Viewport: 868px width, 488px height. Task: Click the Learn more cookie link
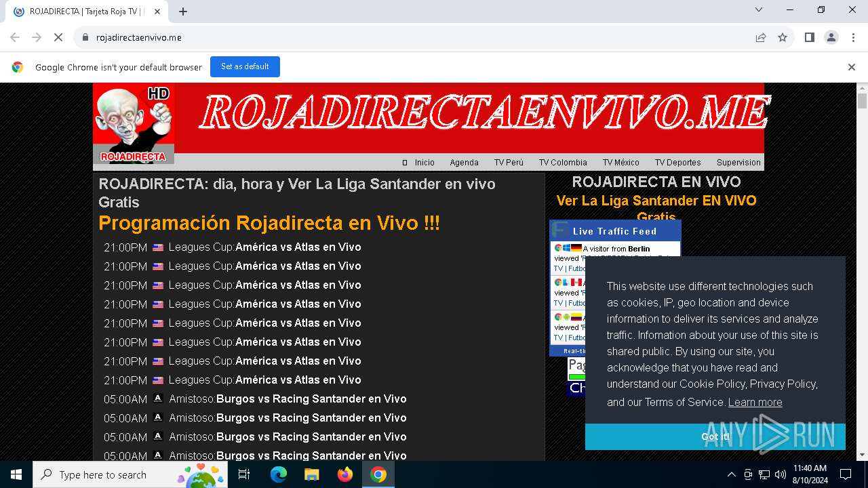755,402
